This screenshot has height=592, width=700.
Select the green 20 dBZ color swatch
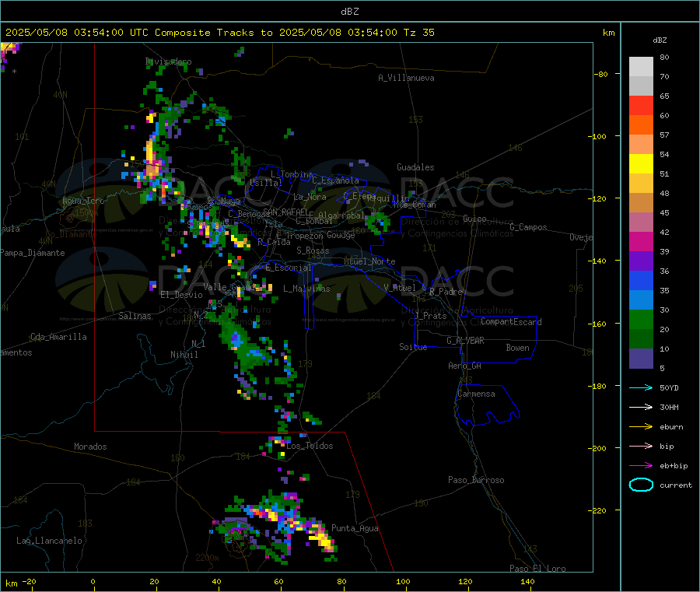coord(641,319)
